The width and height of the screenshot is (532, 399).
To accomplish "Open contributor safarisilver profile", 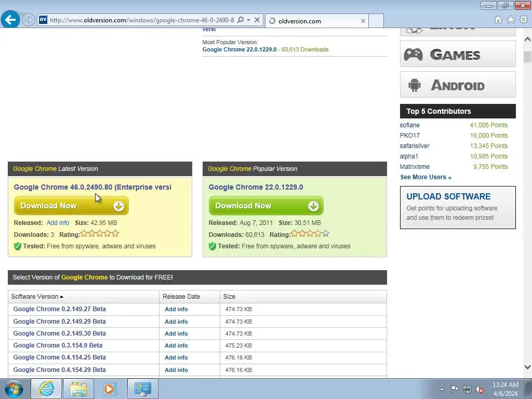I will (414, 146).
